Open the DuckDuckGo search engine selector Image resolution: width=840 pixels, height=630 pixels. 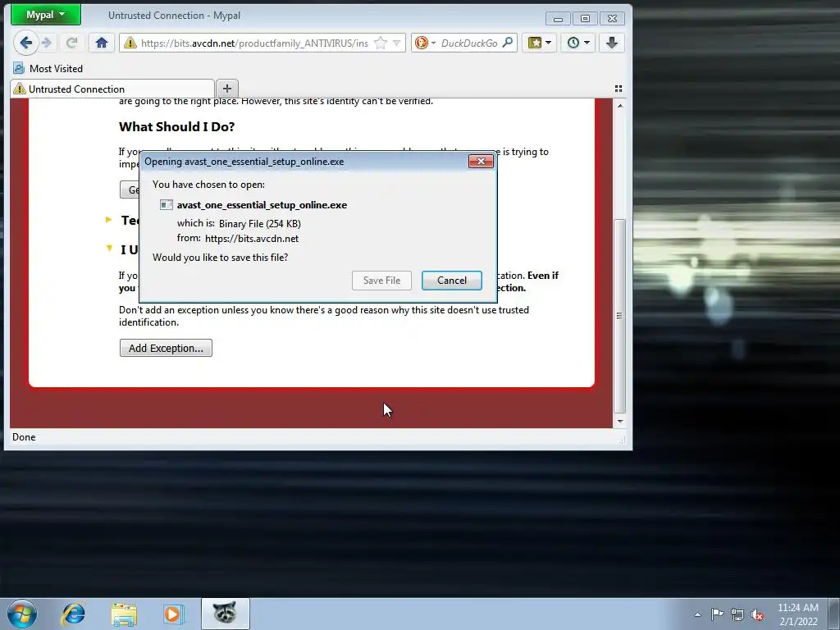426,43
